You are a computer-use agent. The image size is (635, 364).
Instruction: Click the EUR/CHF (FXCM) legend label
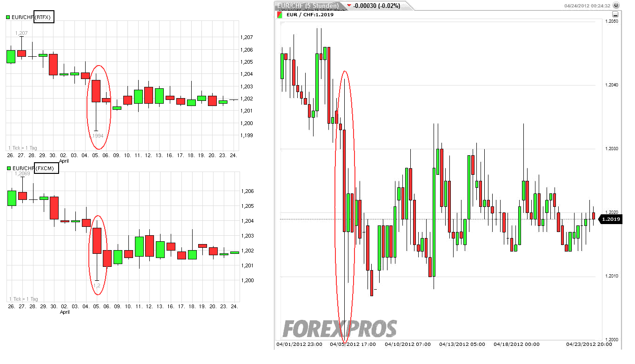coord(34,168)
